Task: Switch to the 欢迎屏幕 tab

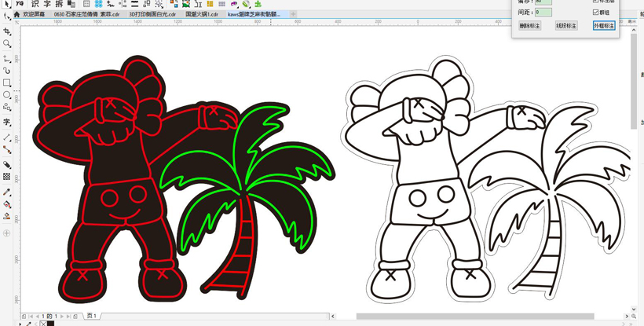Action: (34, 14)
